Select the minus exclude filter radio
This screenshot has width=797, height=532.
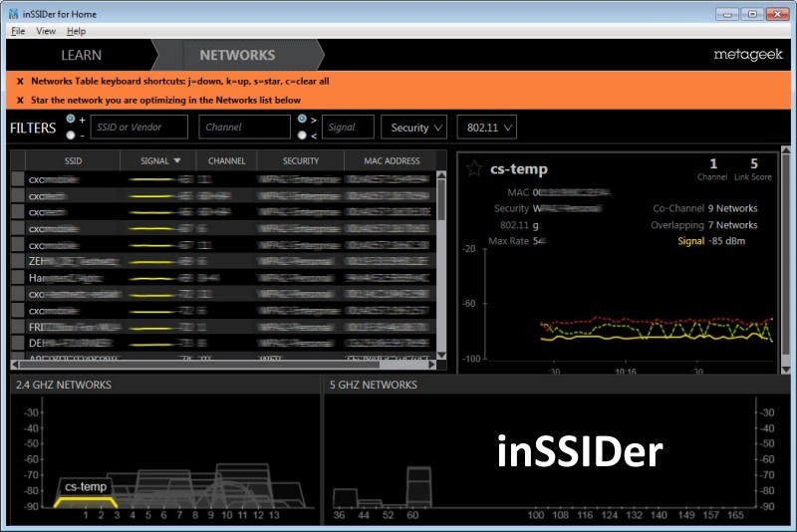pos(70,135)
